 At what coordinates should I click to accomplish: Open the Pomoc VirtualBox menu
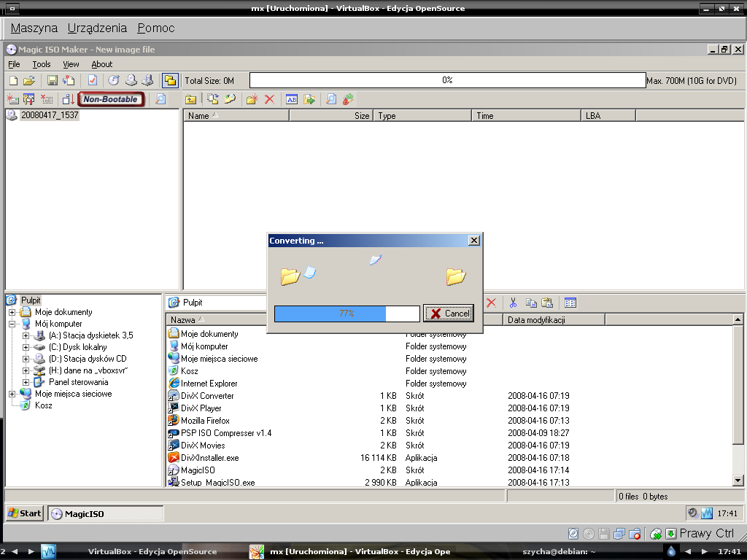click(156, 28)
